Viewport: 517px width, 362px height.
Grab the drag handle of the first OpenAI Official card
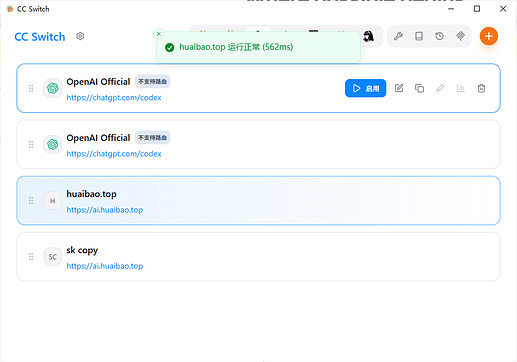pos(31,88)
